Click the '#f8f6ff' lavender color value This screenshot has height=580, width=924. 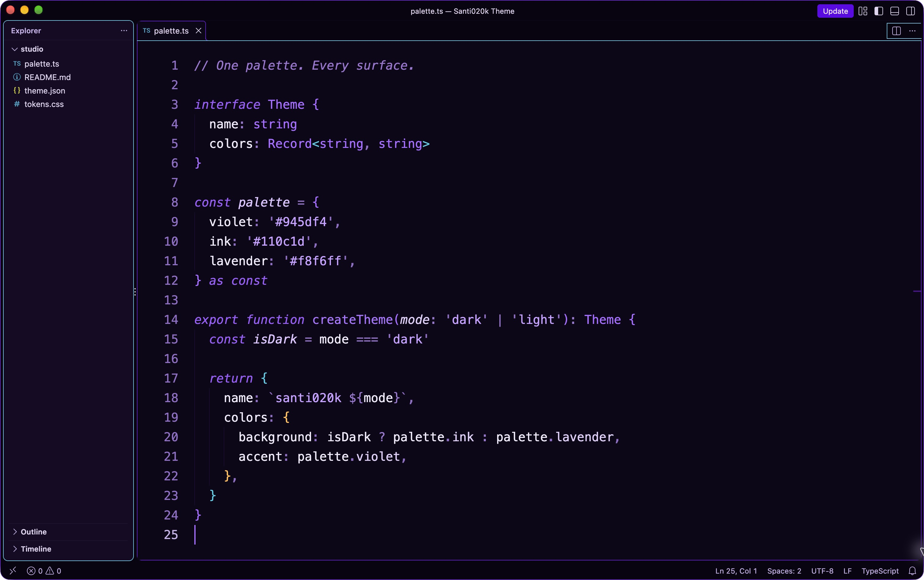click(x=316, y=261)
